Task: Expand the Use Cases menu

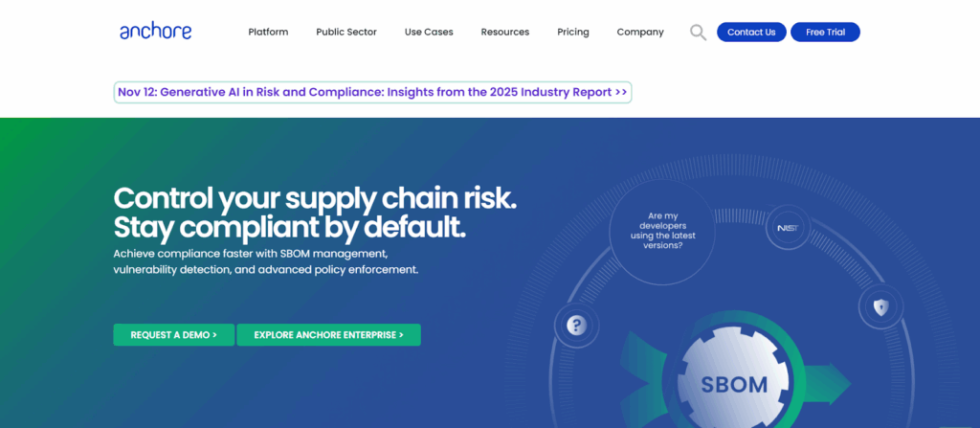Action: coord(429,32)
